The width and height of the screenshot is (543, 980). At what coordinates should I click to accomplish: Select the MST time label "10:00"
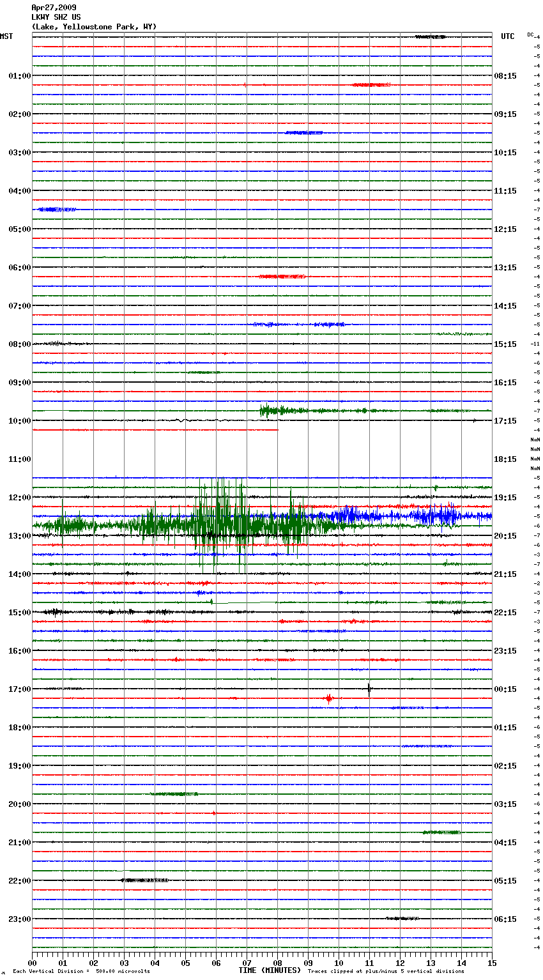pos(20,421)
